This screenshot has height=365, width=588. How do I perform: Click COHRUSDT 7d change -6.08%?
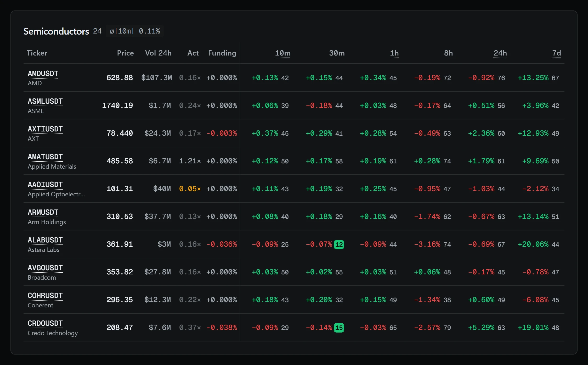pyautogui.click(x=535, y=300)
